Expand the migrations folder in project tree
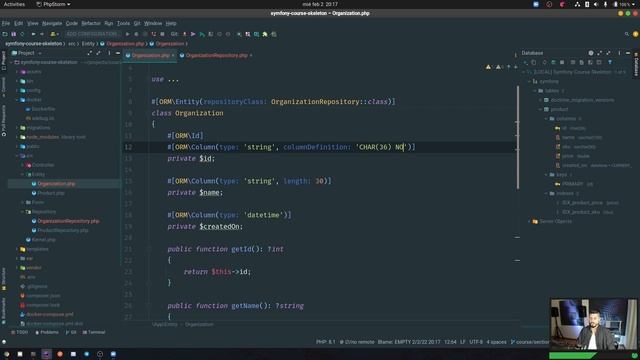 click(x=17, y=128)
